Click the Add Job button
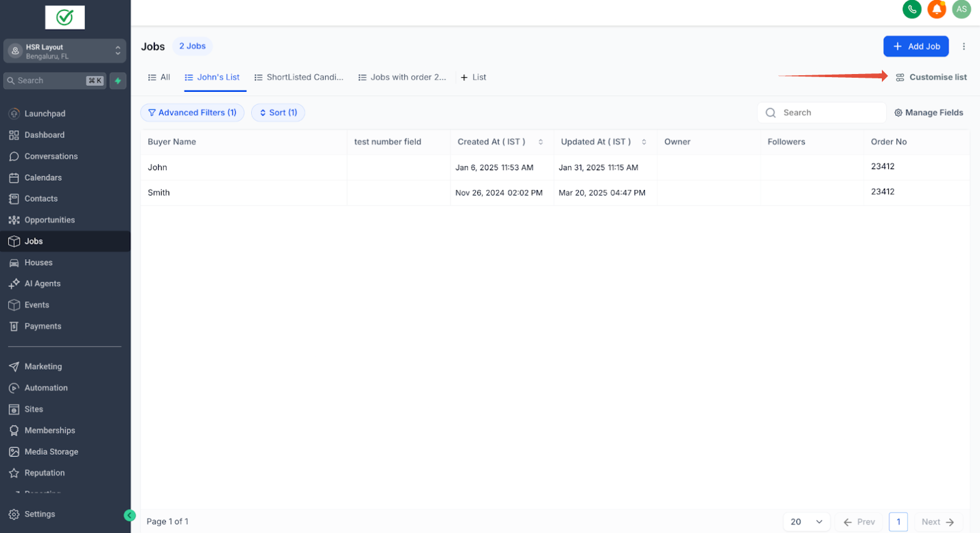Viewport: 980px width, 533px height. [x=916, y=46]
